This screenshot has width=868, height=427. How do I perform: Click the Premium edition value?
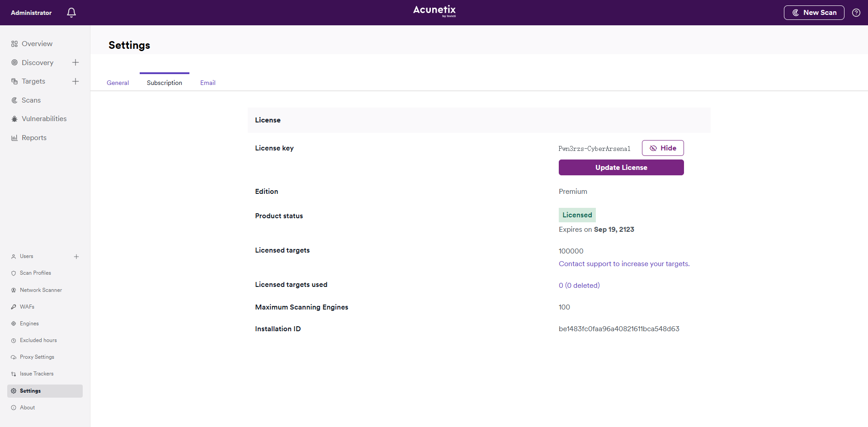573,192
